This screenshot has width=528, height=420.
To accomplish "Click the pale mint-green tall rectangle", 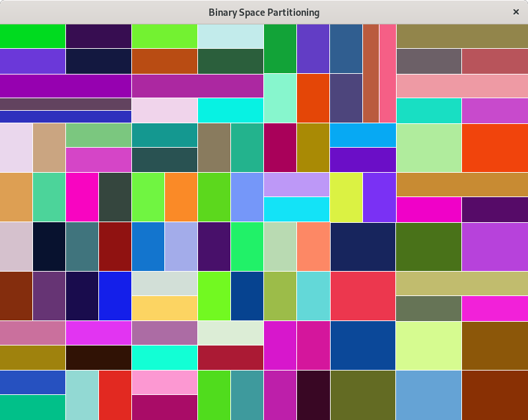I will point(280,98).
